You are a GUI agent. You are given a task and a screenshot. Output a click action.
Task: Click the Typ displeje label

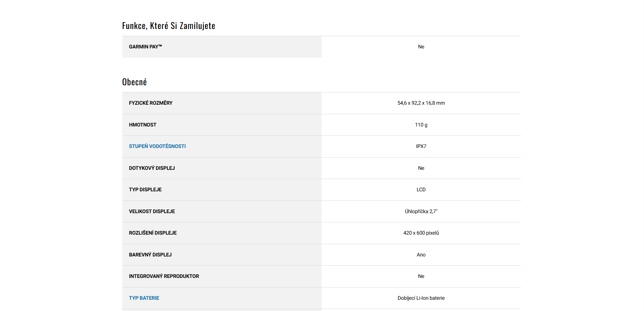(145, 190)
